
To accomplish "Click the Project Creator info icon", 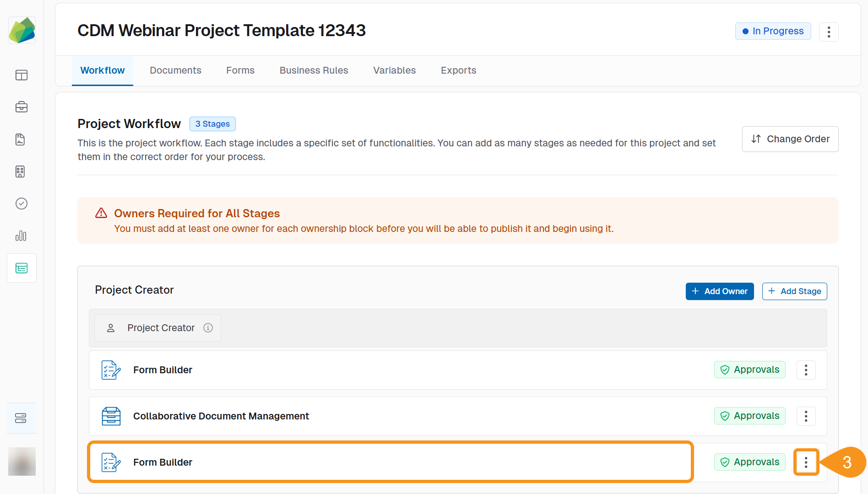I will coord(208,328).
